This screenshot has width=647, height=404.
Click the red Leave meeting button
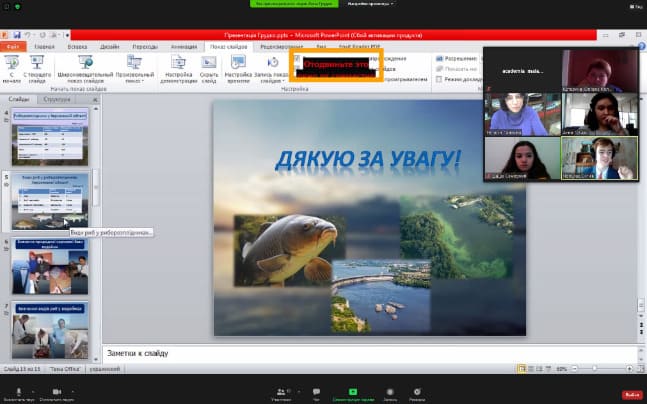pyautogui.click(x=633, y=395)
